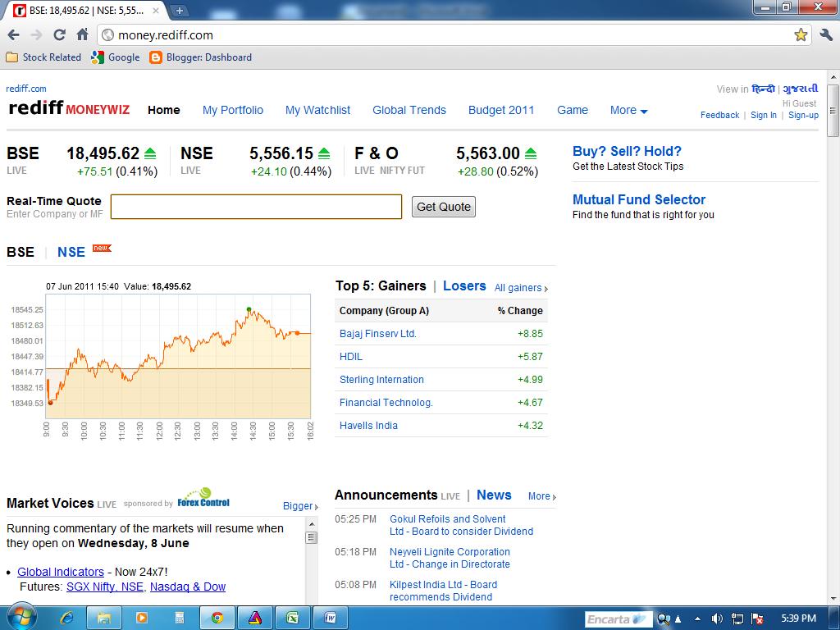
Task: Open the Mutual Fund Selector link
Action: click(x=638, y=199)
